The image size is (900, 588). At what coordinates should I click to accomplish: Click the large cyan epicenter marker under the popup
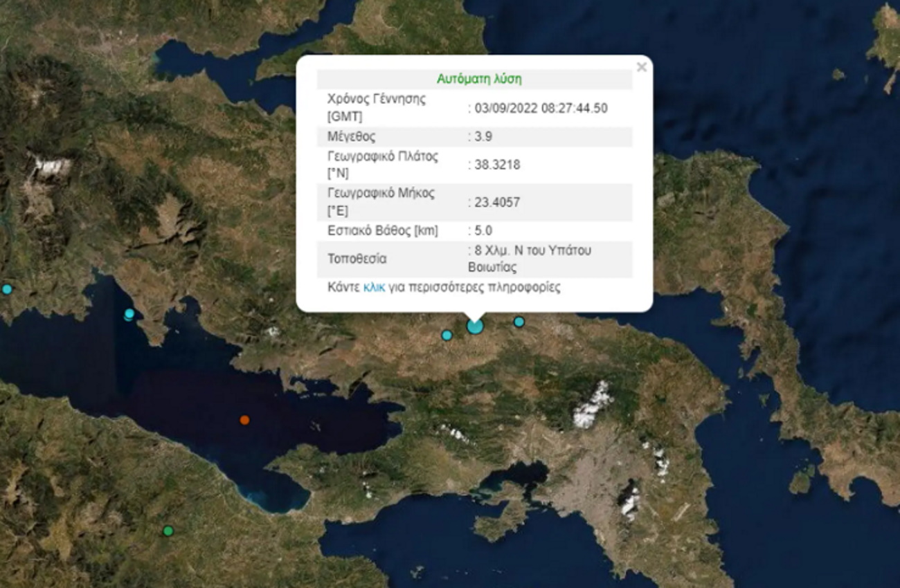click(x=474, y=326)
